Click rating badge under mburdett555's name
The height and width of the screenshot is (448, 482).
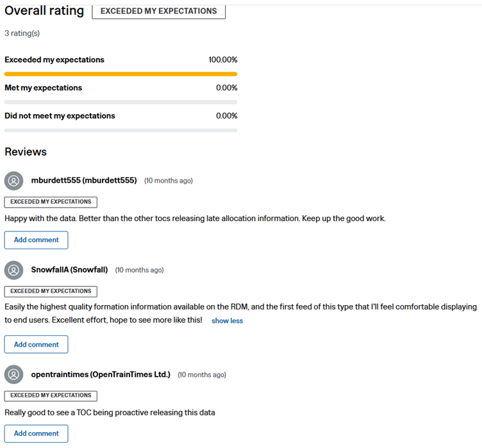tap(51, 202)
